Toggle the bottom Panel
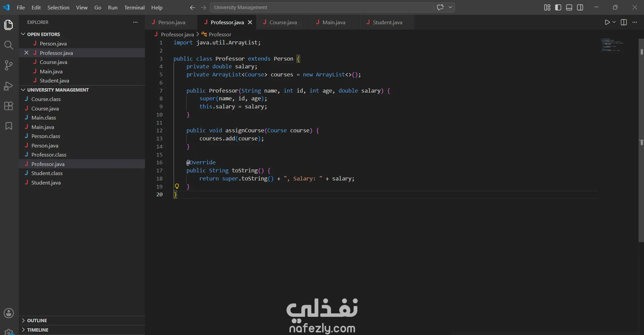 click(569, 7)
